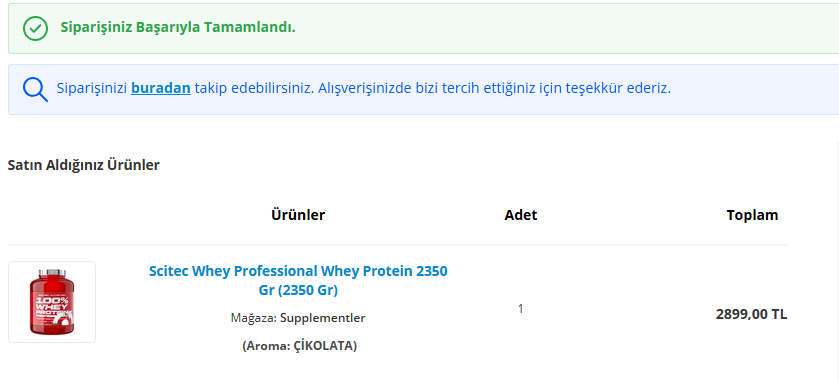Screen dimensions: 839x381
Task: Click the divider line under table headers
Action: (398, 245)
